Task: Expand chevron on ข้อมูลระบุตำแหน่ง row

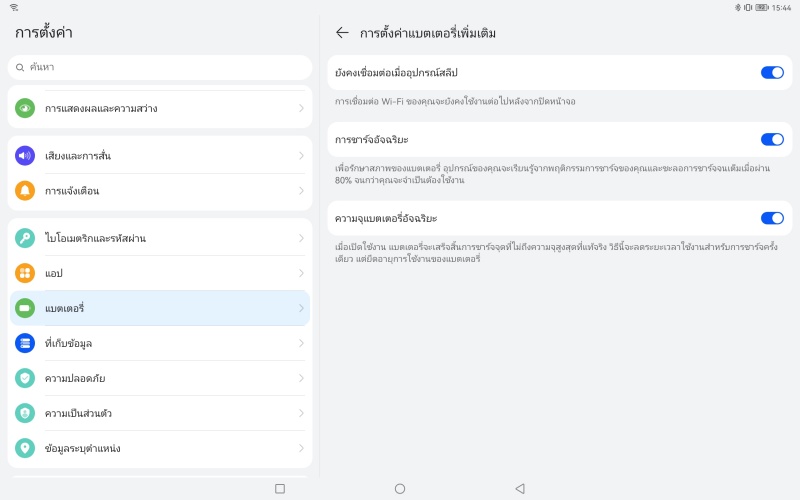Action: (301, 448)
